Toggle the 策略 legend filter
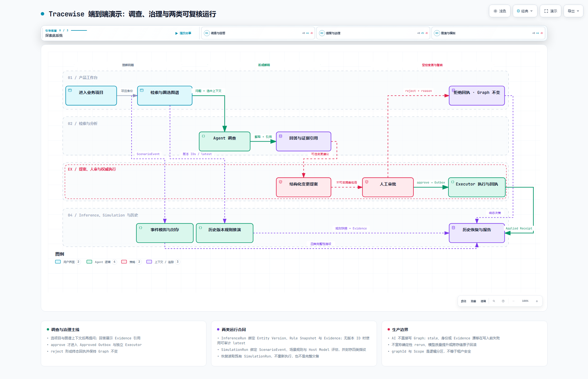The width and height of the screenshot is (588, 379). 131,262
